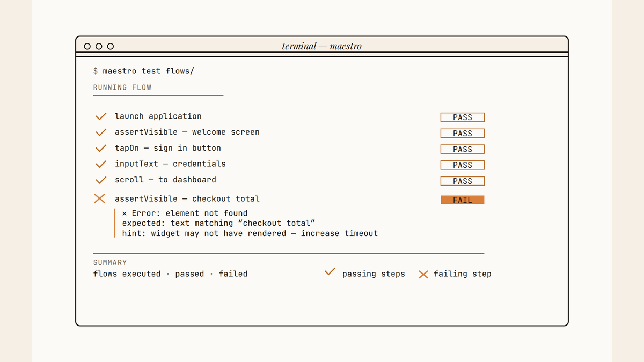Screen dimensions: 644x362
Task: Click the 'passing steps' legend label
Action: point(374,274)
